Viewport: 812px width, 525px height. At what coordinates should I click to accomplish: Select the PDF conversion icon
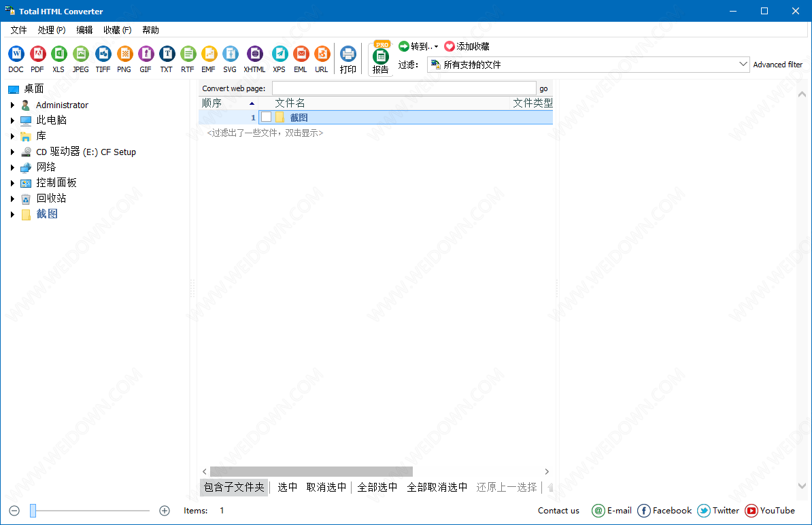click(x=37, y=54)
